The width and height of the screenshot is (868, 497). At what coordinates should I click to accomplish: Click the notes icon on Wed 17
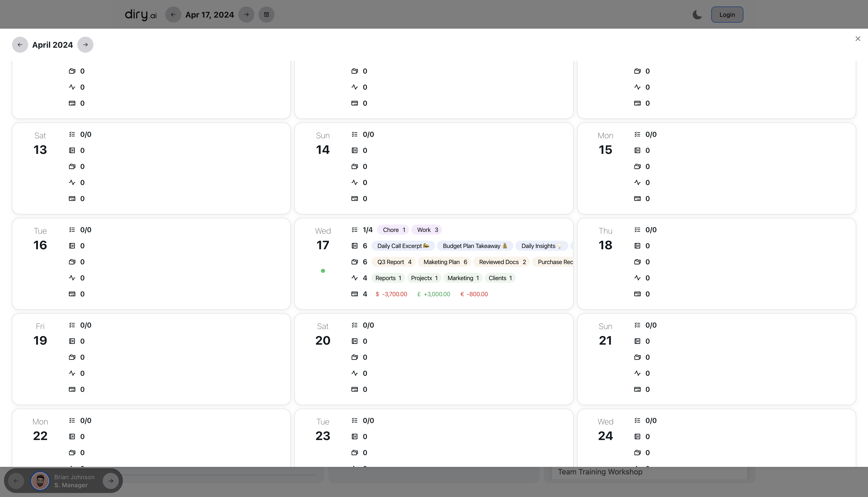[x=354, y=246]
